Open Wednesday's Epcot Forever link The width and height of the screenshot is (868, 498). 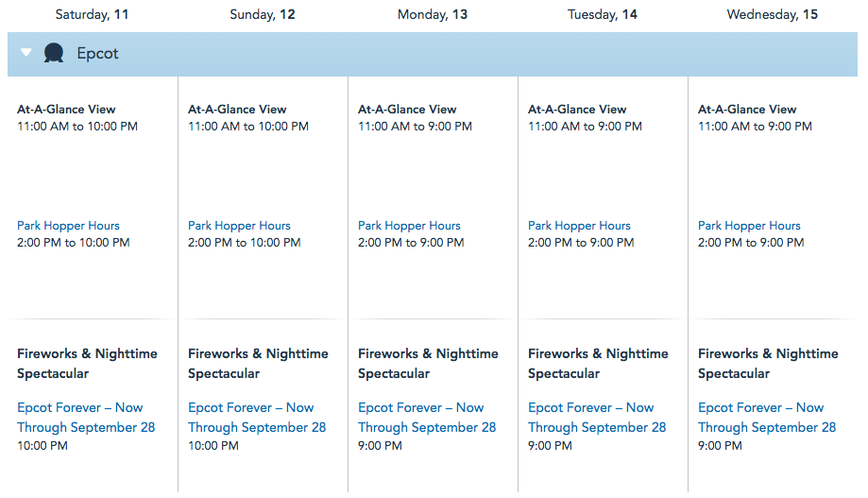pyautogui.click(x=766, y=418)
